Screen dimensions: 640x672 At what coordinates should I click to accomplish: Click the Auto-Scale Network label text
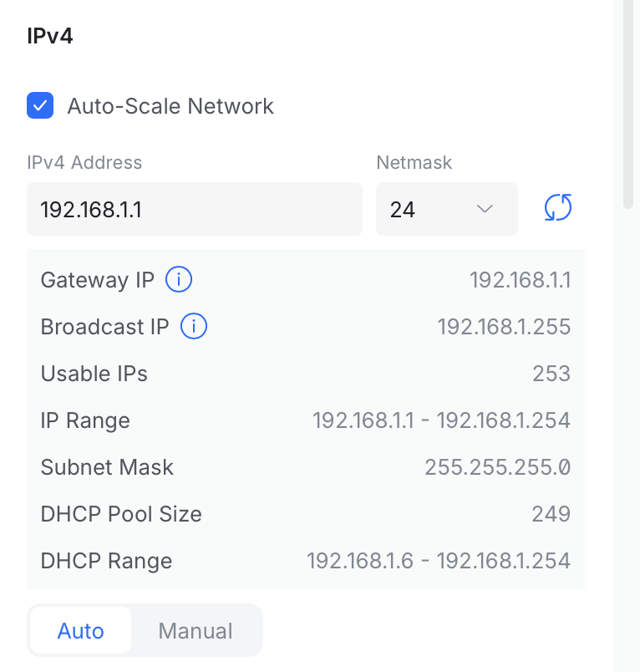coord(170,106)
